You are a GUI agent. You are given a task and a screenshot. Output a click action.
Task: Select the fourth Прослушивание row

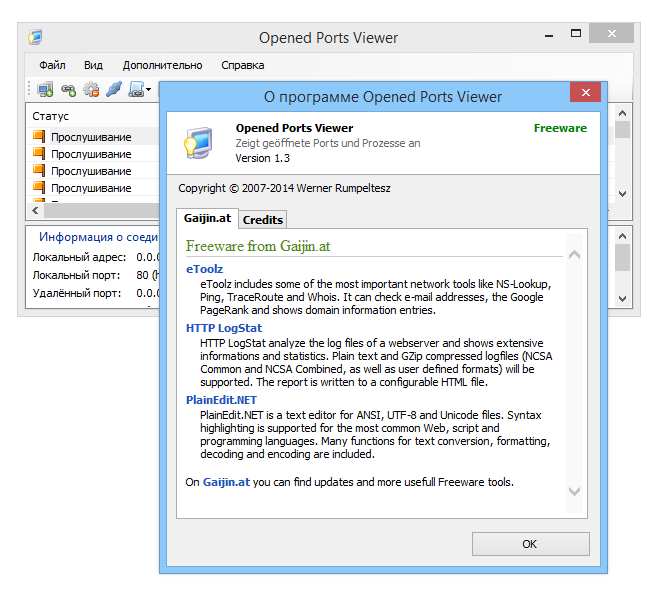point(91,188)
